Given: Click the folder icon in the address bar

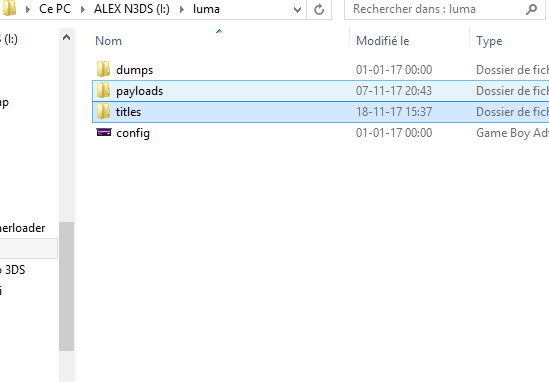Looking at the screenshot, I should [x=8, y=8].
